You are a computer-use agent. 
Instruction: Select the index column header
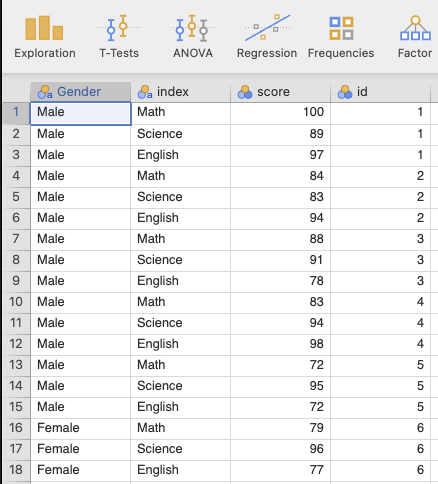[180, 92]
